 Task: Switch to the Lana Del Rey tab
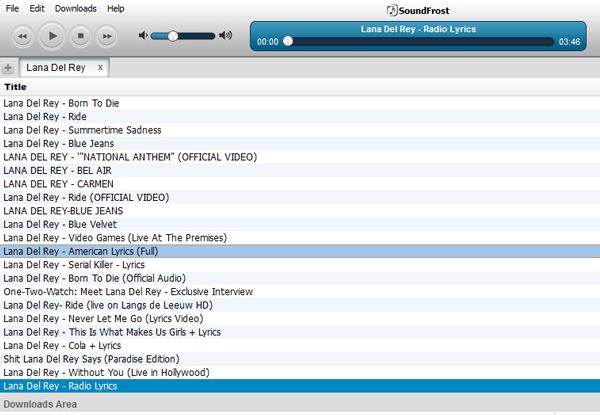55,67
